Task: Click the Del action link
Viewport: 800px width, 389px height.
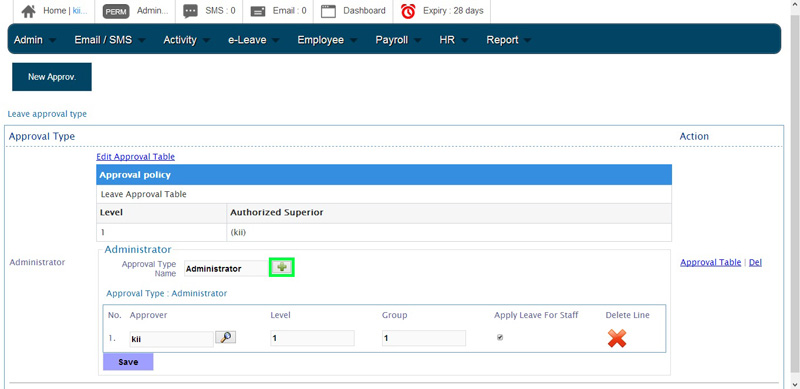Action: coord(755,262)
